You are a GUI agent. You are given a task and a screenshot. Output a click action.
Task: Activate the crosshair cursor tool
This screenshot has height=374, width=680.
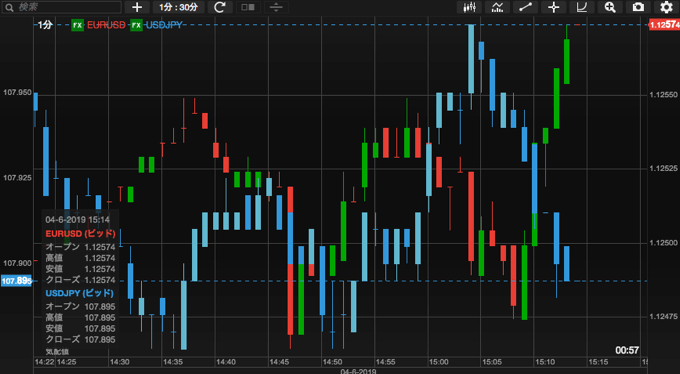pyautogui.click(x=554, y=7)
